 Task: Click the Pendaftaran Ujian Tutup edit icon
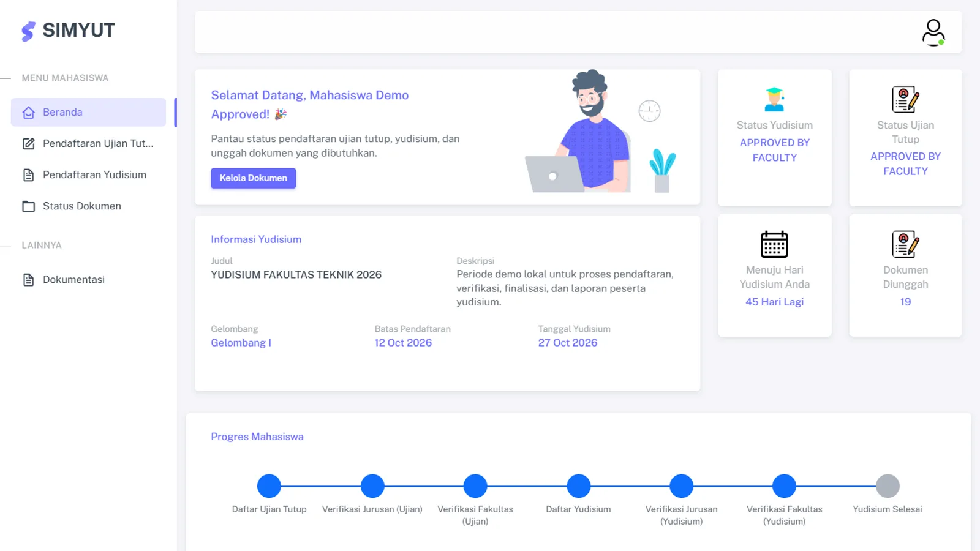(x=29, y=144)
